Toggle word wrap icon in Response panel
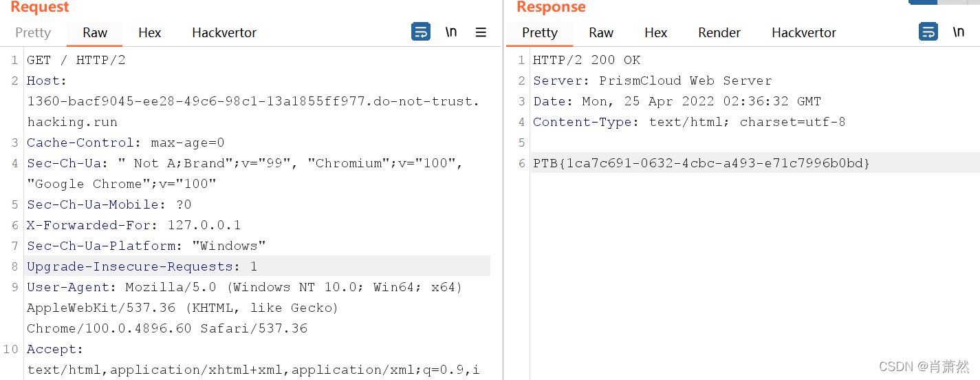980x380 pixels. [x=928, y=32]
